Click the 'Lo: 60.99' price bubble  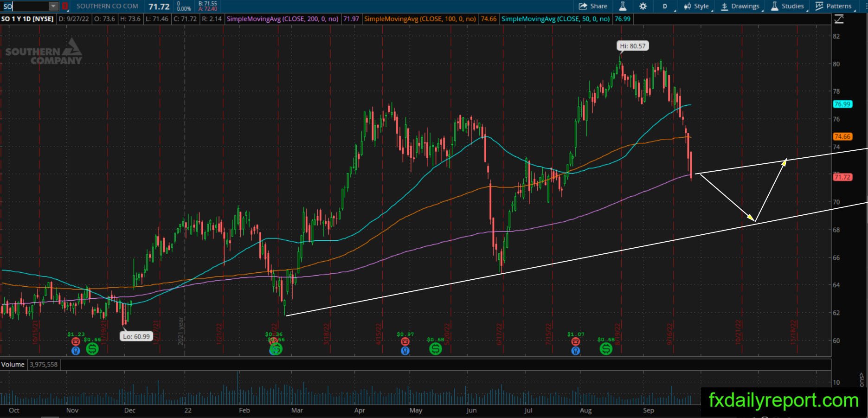[x=136, y=336]
